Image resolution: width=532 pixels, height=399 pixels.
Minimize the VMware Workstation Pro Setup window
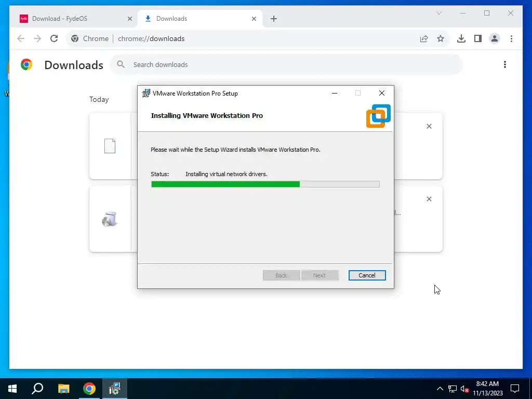[x=335, y=93]
